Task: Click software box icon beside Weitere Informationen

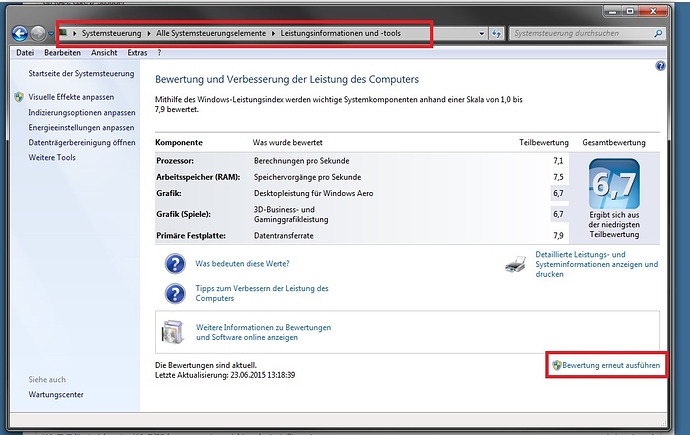Action: pyautogui.click(x=172, y=332)
